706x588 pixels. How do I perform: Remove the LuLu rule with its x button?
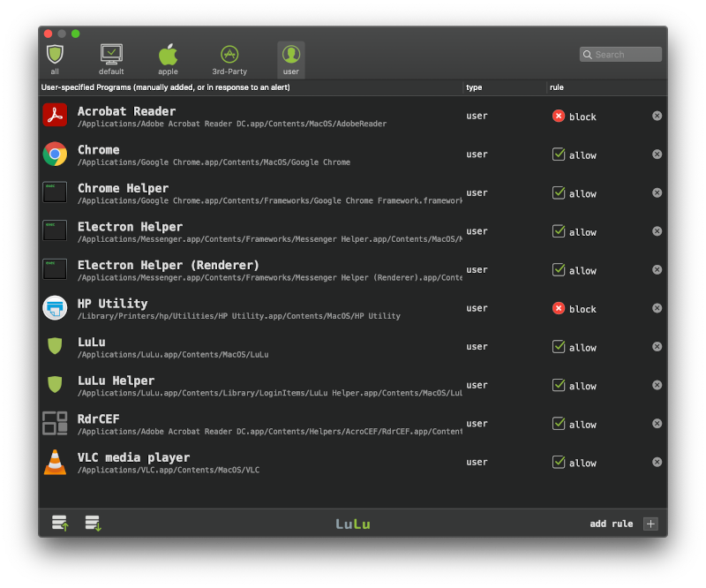(x=657, y=346)
